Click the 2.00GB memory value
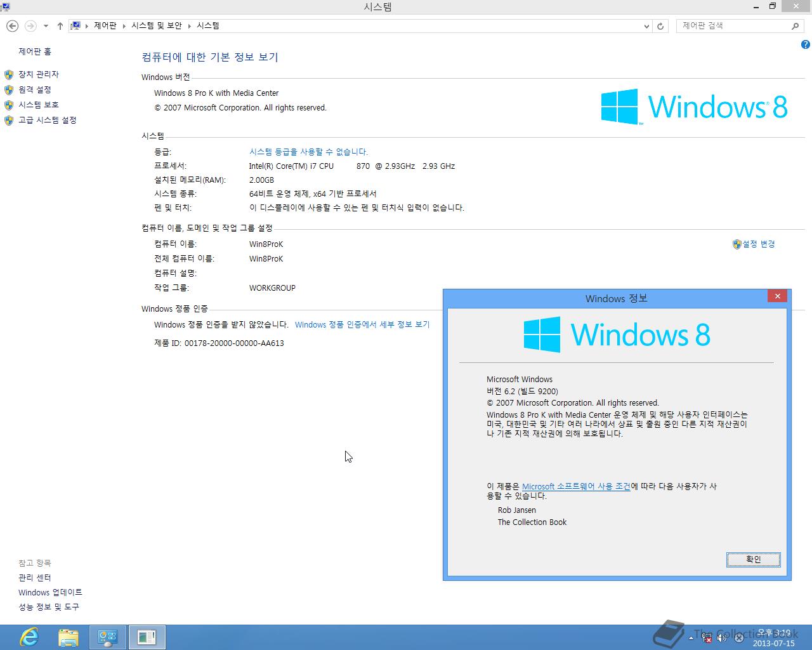 (x=261, y=180)
